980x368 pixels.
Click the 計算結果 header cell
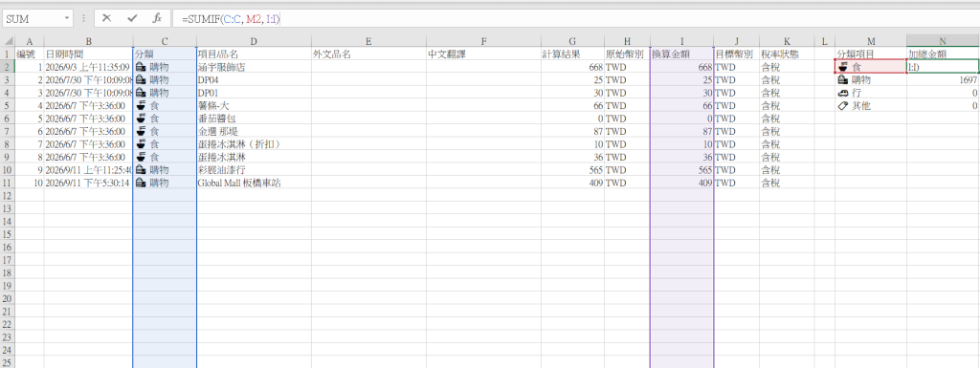[572, 54]
